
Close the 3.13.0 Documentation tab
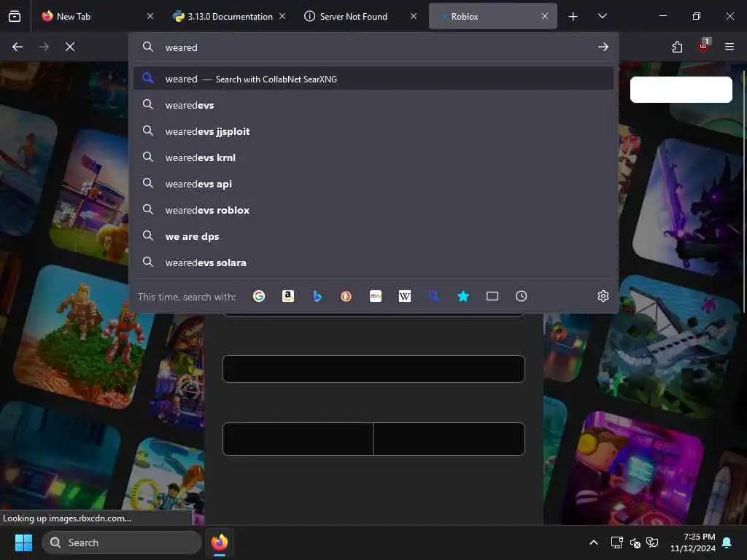(282, 16)
